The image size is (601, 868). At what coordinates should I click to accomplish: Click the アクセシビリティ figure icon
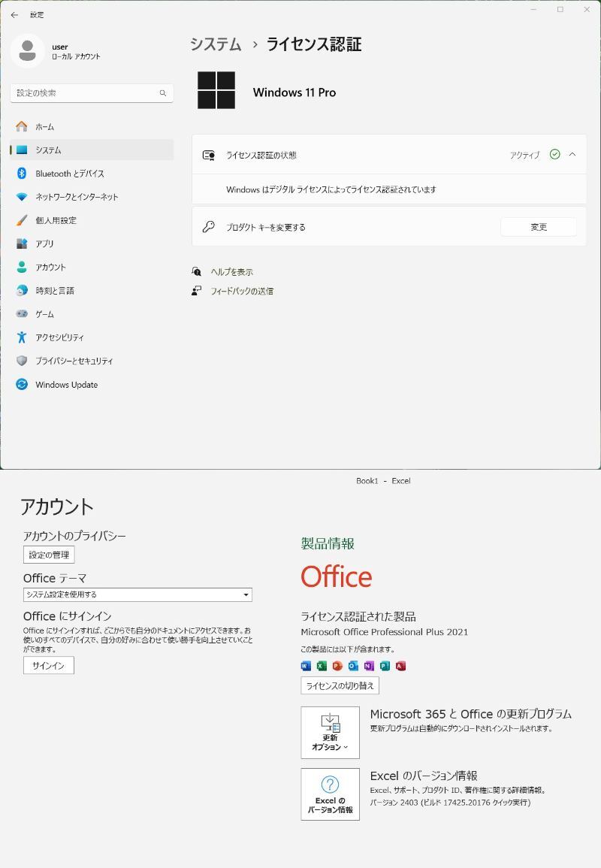click(22, 337)
